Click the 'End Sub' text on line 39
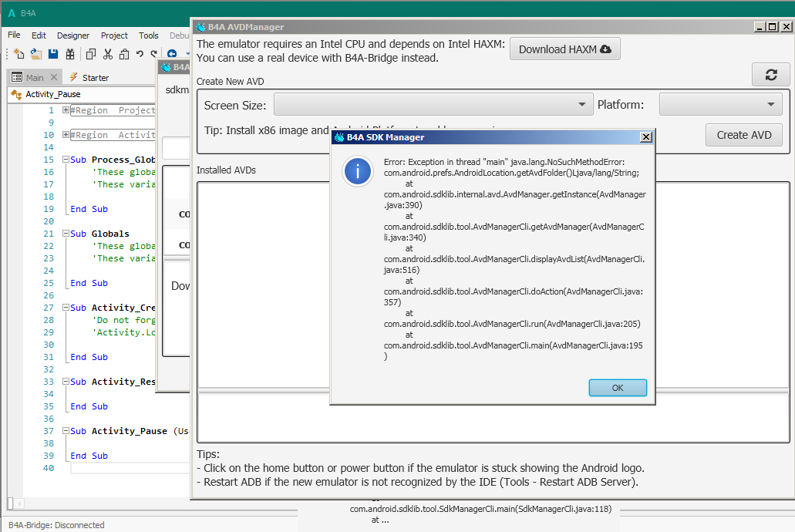 pyautogui.click(x=89, y=456)
